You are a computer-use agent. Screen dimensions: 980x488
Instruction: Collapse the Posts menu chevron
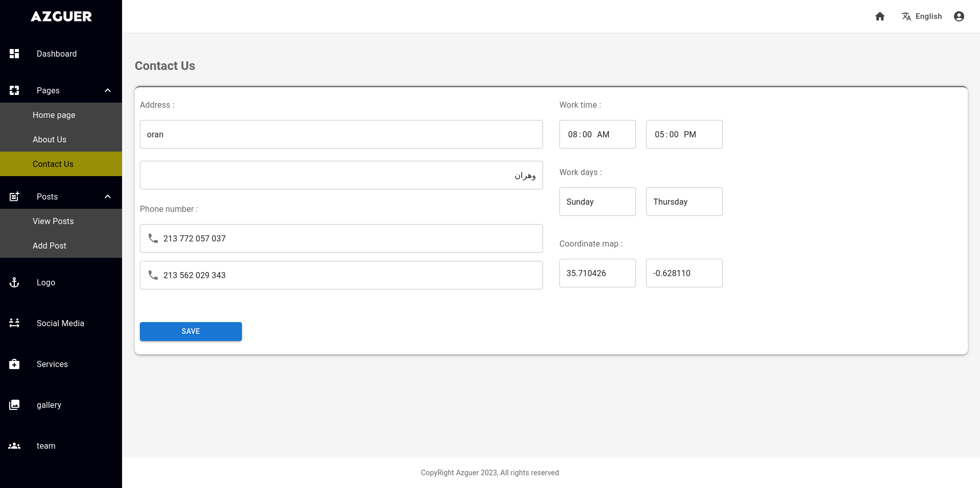108,197
